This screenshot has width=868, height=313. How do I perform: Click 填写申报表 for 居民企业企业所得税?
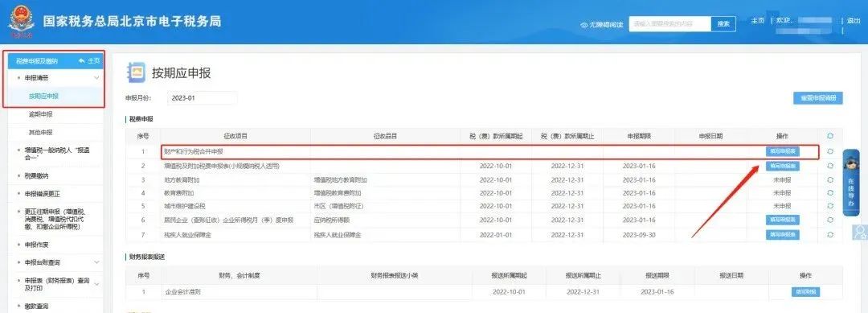[782, 220]
